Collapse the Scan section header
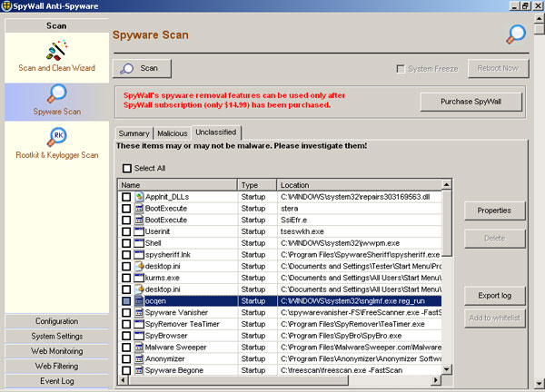545x392 pixels. (56, 25)
